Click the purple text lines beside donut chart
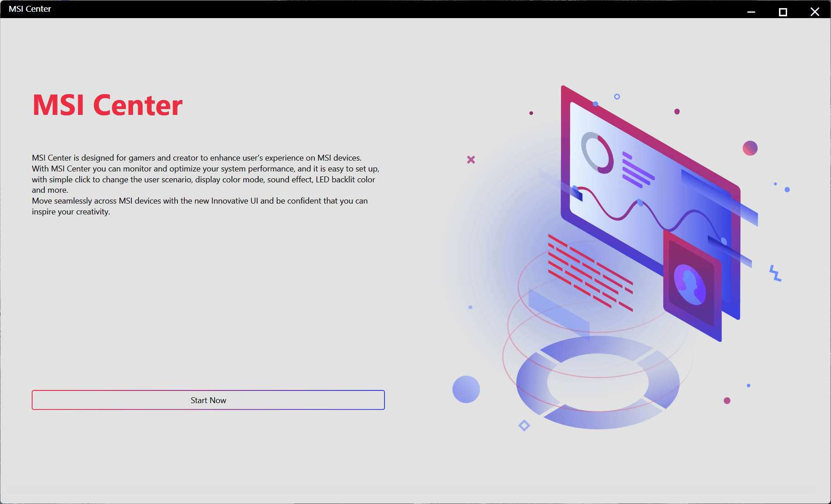This screenshot has width=831, height=504. 637,171
